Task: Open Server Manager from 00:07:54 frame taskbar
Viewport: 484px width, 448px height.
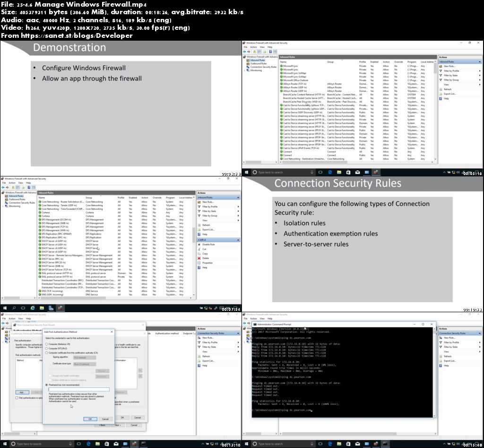Action: tap(51, 308)
